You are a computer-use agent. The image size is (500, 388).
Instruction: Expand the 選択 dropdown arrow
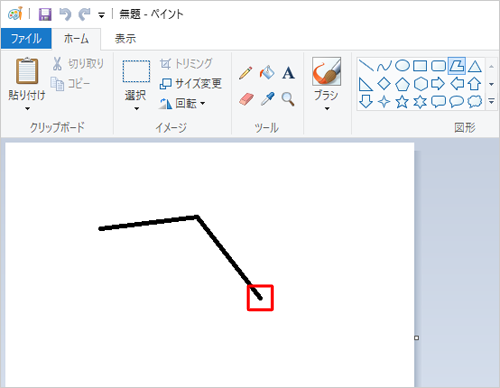click(x=136, y=109)
